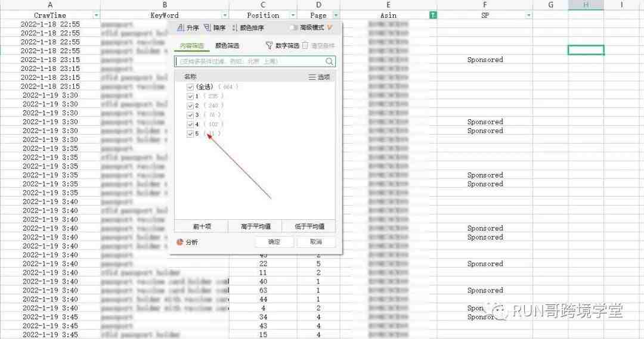Screen dimensions: 644x339
Task: Select the Sponsored cell in the Position 63 row
Action: pyautogui.click(x=485, y=290)
